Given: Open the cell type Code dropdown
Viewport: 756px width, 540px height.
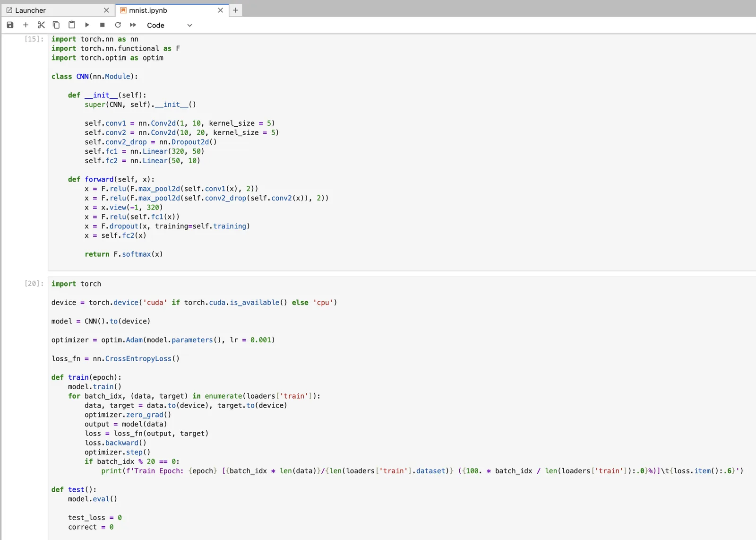Looking at the screenshot, I should pyautogui.click(x=169, y=26).
